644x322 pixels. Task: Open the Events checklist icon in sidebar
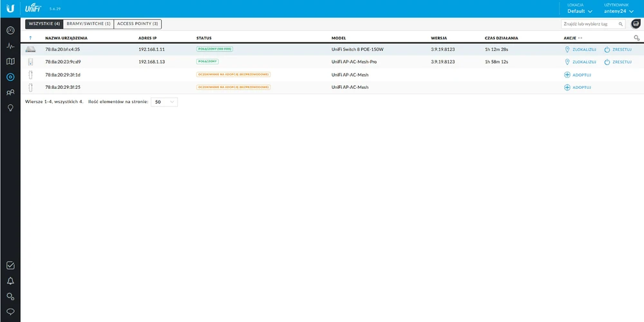coord(10,265)
